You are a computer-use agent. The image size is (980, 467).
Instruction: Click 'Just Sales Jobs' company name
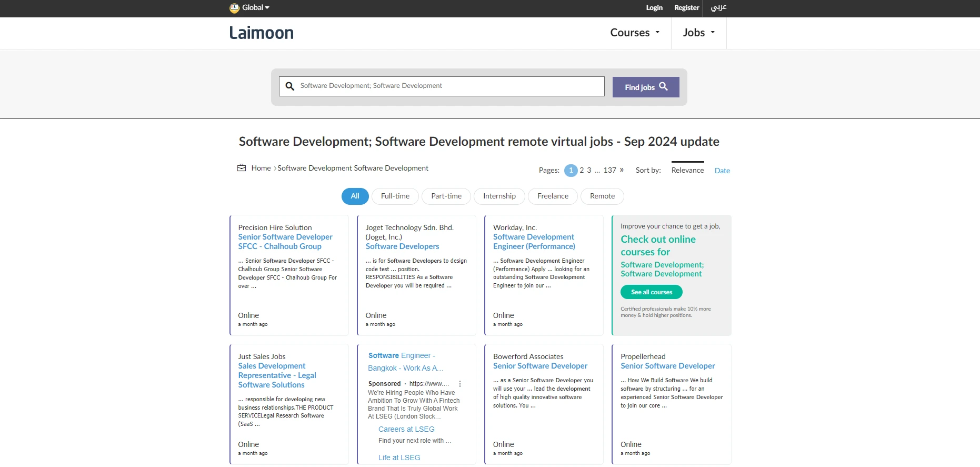262,356
